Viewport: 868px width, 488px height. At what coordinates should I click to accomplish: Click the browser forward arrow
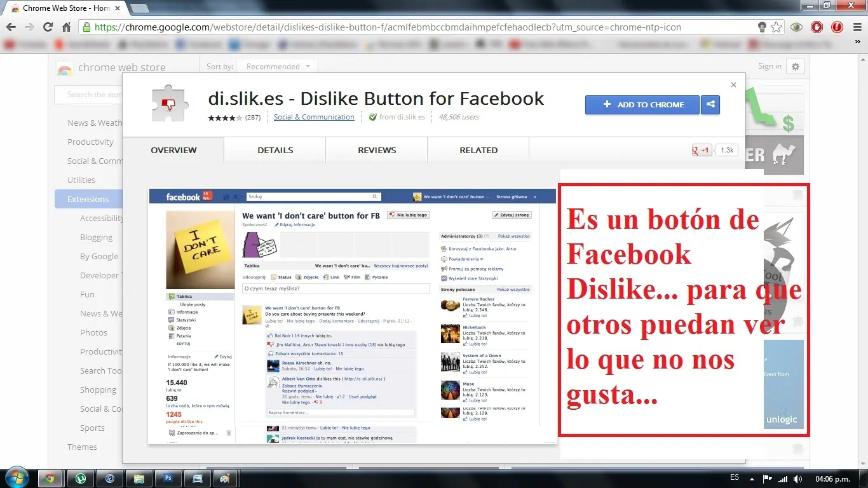29,27
